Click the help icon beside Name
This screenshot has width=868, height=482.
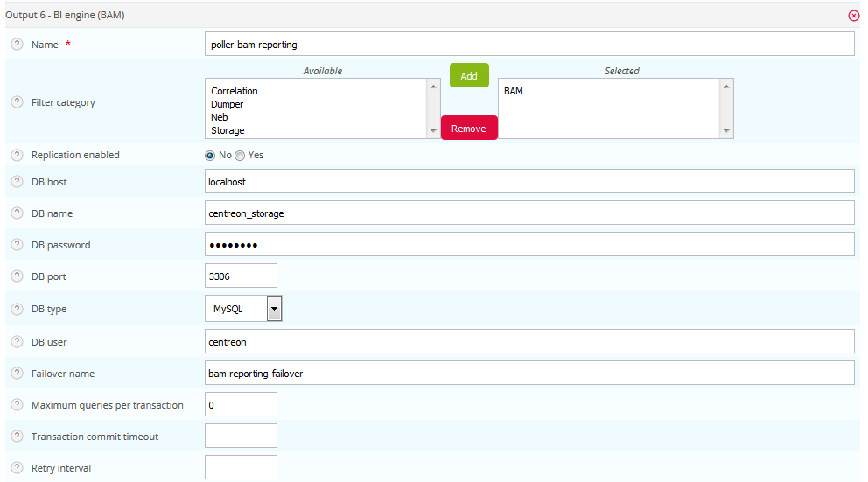(x=17, y=45)
